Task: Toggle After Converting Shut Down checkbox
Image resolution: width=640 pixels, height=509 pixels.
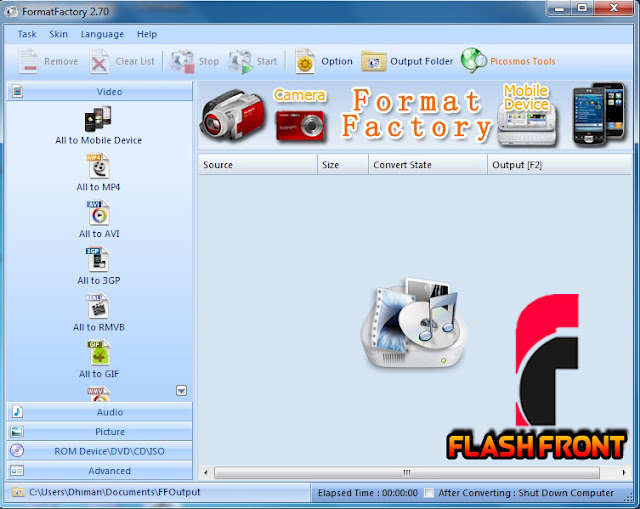Action: point(429,493)
